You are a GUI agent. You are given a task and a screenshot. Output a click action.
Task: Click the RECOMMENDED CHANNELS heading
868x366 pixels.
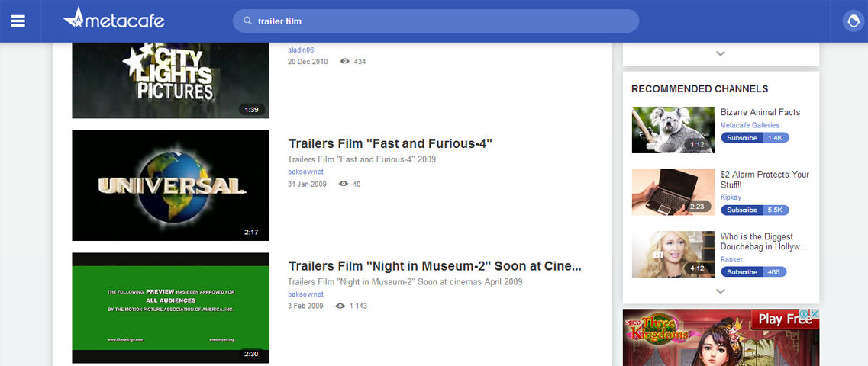click(700, 89)
